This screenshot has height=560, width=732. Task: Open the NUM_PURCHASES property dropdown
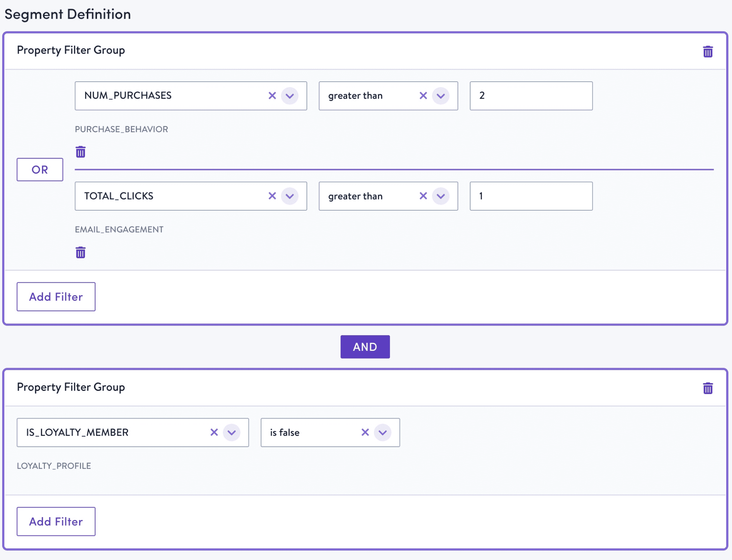290,96
